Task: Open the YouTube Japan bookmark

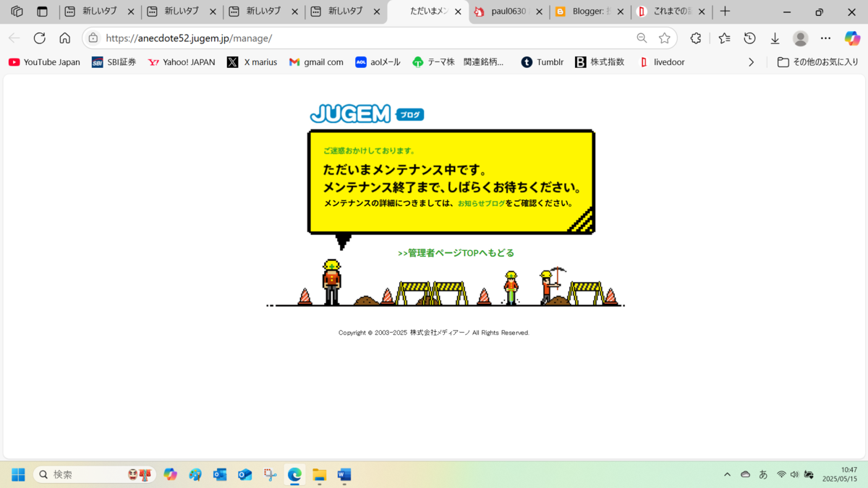Action: point(44,62)
